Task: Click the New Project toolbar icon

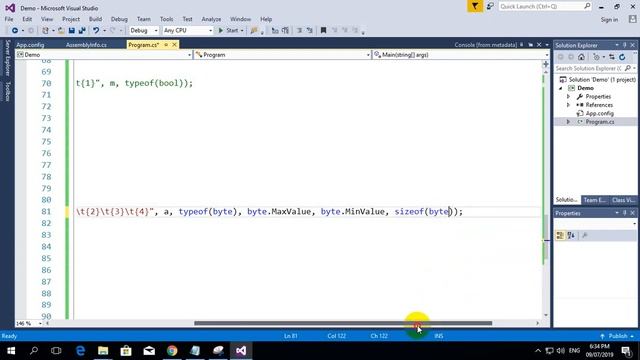Action: point(45,31)
